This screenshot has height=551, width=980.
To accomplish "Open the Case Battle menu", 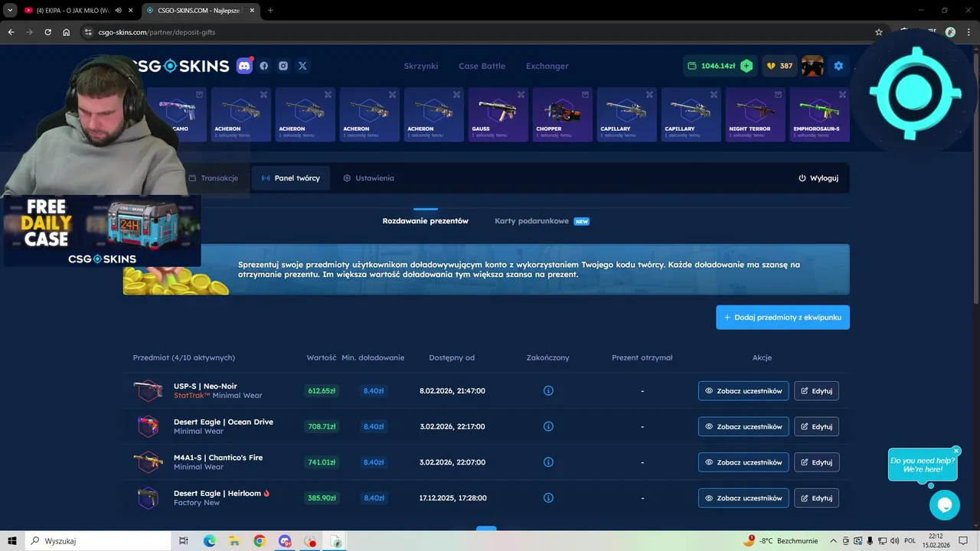I will click(x=482, y=66).
